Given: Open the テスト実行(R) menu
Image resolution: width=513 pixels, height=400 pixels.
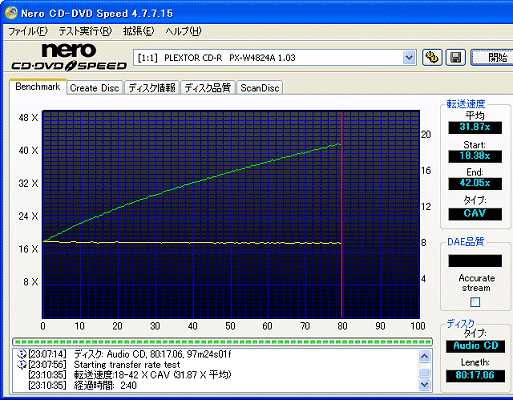Looking at the screenshot, I should click(x=85, y=31).
